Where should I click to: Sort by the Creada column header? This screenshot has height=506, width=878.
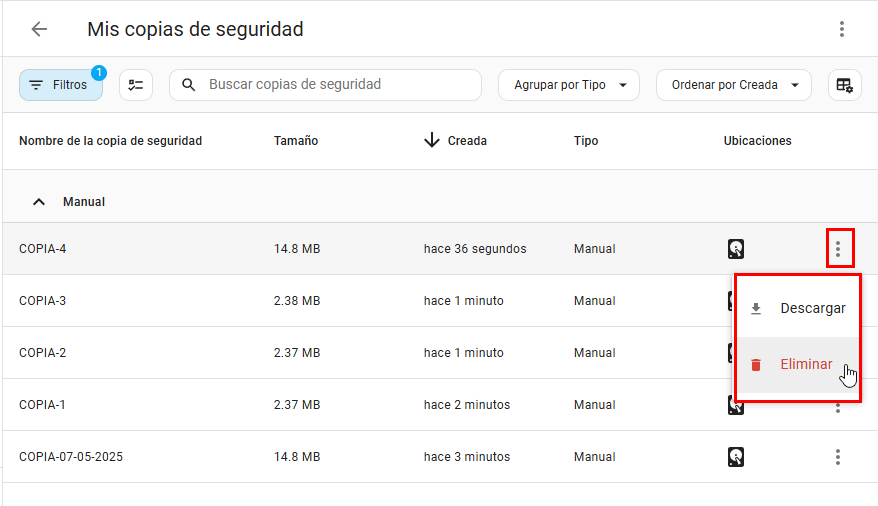click(466, 141)
